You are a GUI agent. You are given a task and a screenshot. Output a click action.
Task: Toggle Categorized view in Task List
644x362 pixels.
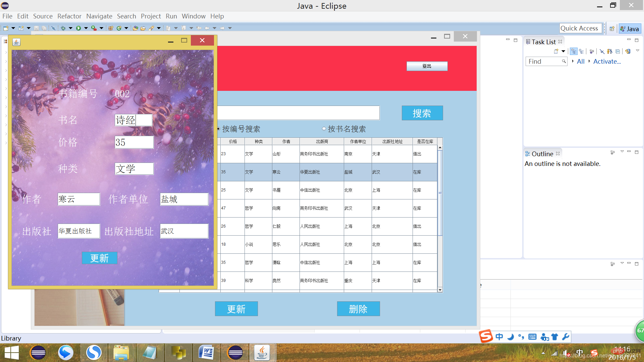(574, 51)
